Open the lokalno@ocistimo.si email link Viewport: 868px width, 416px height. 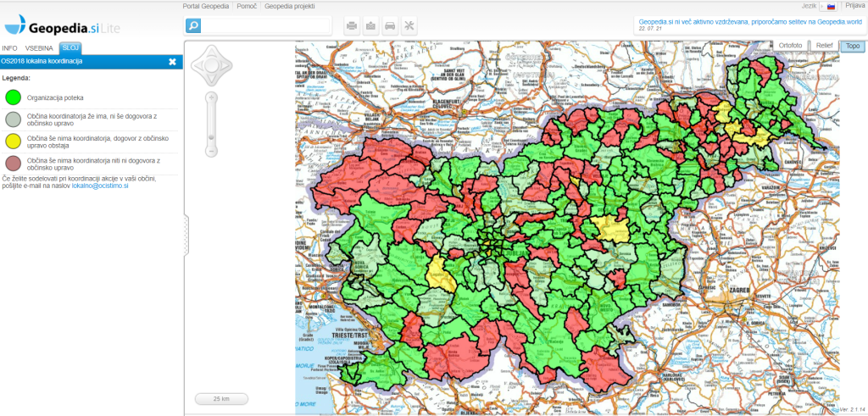tap(100, 185)
